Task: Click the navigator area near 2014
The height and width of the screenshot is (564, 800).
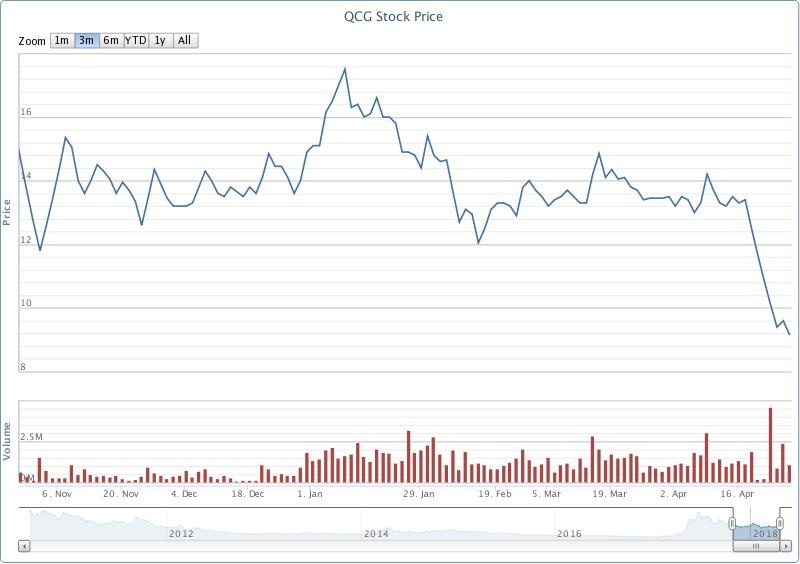Action: (x=376, y=524)
